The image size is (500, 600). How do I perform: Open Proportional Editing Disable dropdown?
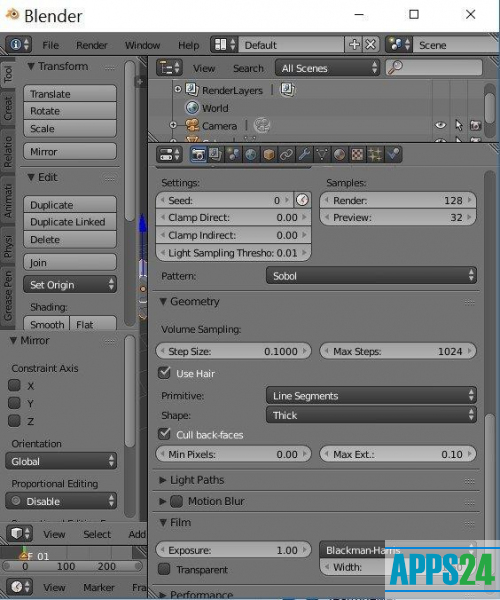[x=61, y=501]
